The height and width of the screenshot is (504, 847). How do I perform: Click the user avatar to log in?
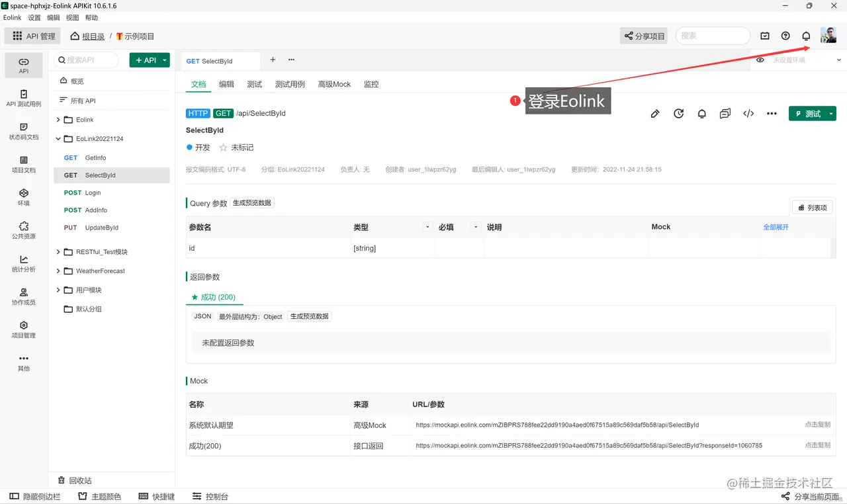(x=828, y=35)
